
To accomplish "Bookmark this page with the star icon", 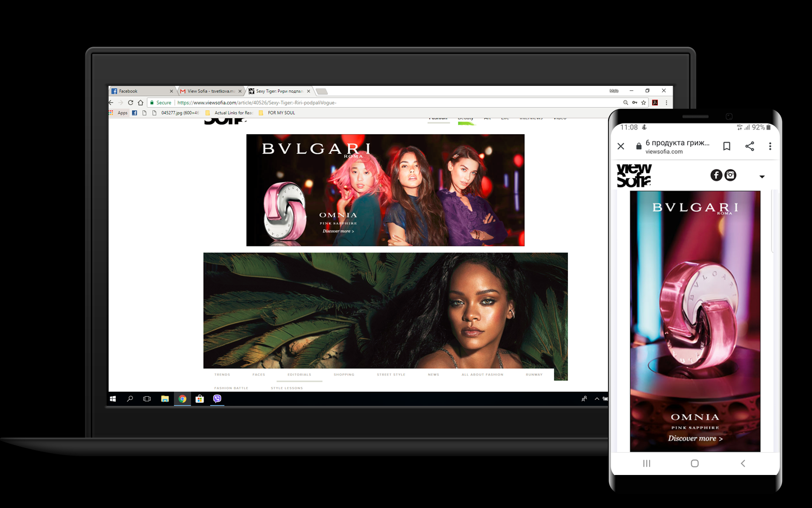I will (x=644, y=103).
